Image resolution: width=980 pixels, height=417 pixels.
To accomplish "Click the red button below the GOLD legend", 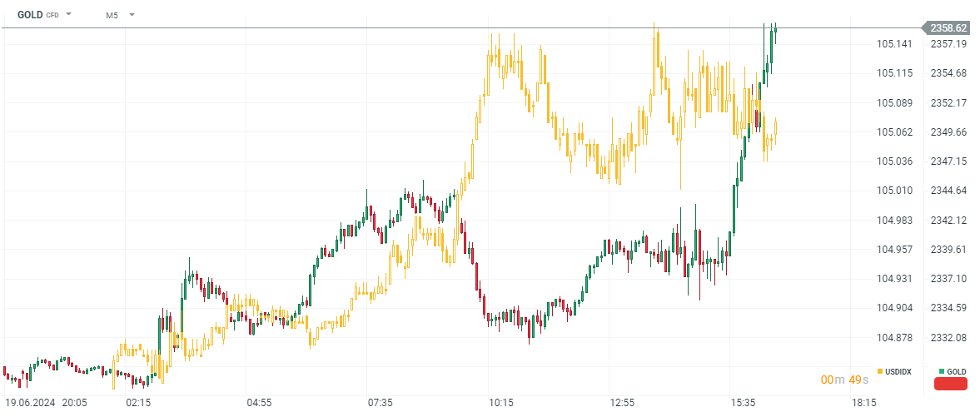I will pos(951,384).
